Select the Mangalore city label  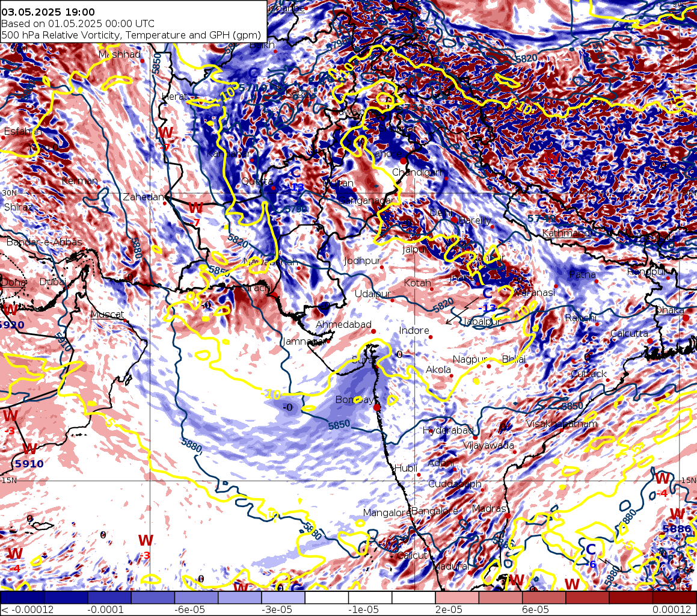tap(386, 513)
